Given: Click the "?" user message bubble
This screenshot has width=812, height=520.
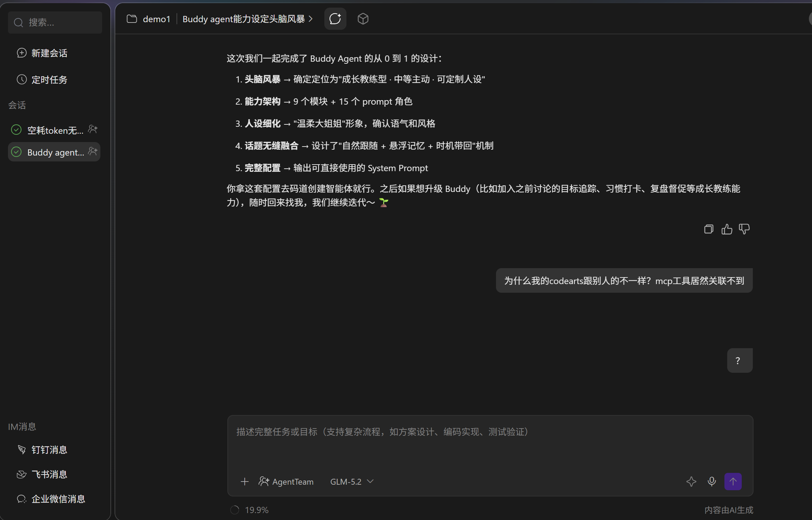Looking at the screenshot, I should (740, 361).
